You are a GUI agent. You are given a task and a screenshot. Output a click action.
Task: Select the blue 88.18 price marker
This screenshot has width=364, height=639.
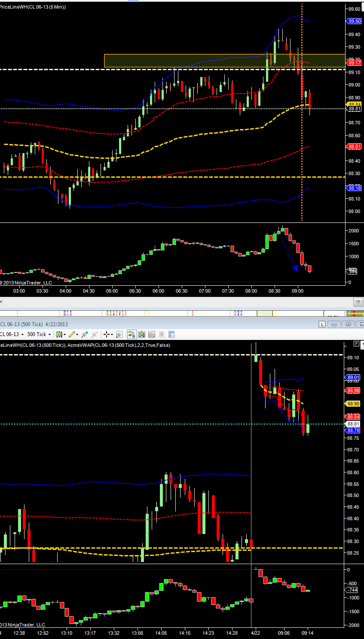click(355, 188)
